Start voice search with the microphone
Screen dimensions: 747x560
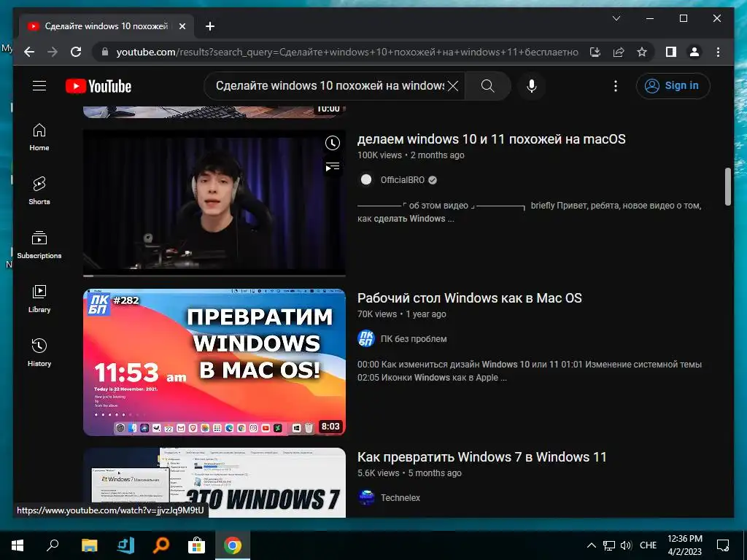(532, 86)
